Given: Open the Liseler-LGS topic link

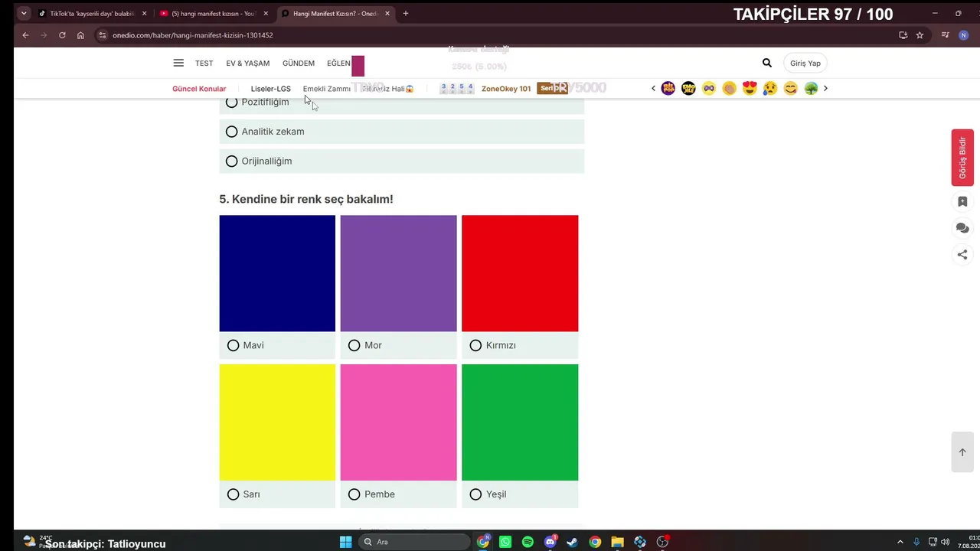Looking at the screenshot, I should click(271, 89).
